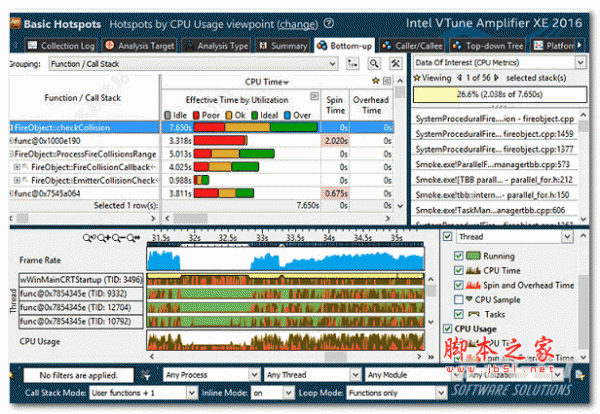
Task: Sort by the CPU Time column header
Action: coord(267,81)
